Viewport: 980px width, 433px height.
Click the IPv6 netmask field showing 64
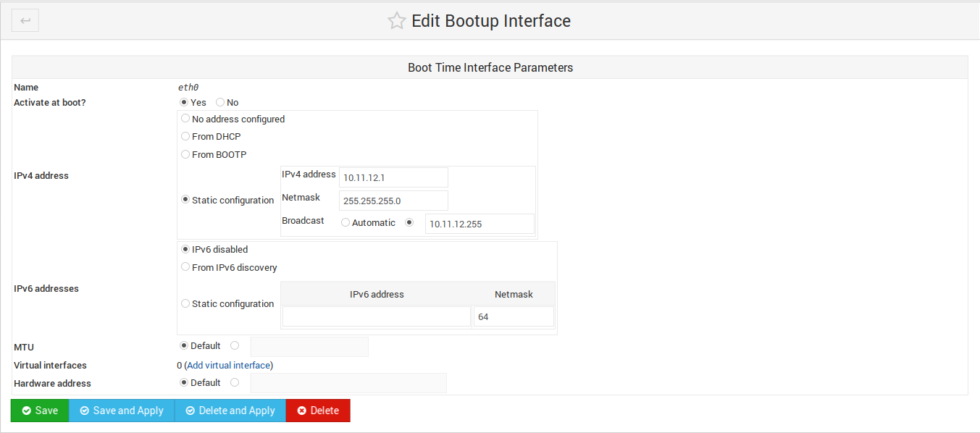(x=514, y=317)
